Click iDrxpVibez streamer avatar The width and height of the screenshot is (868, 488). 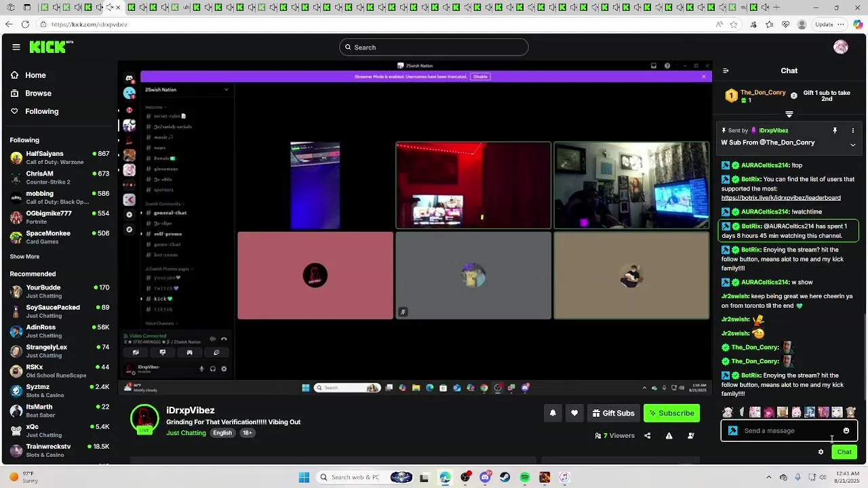click(x=144, y=419)
